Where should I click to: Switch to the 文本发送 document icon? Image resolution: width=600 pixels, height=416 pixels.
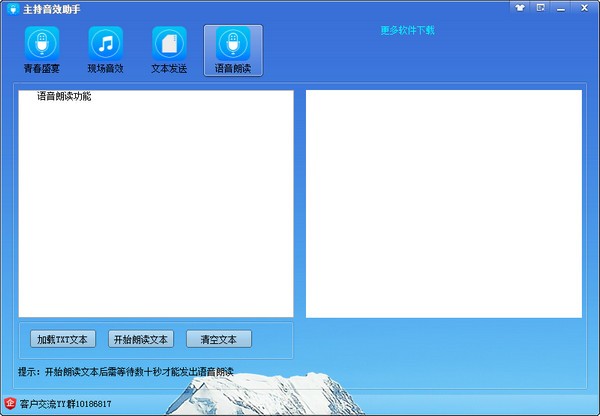click(169, 44)
